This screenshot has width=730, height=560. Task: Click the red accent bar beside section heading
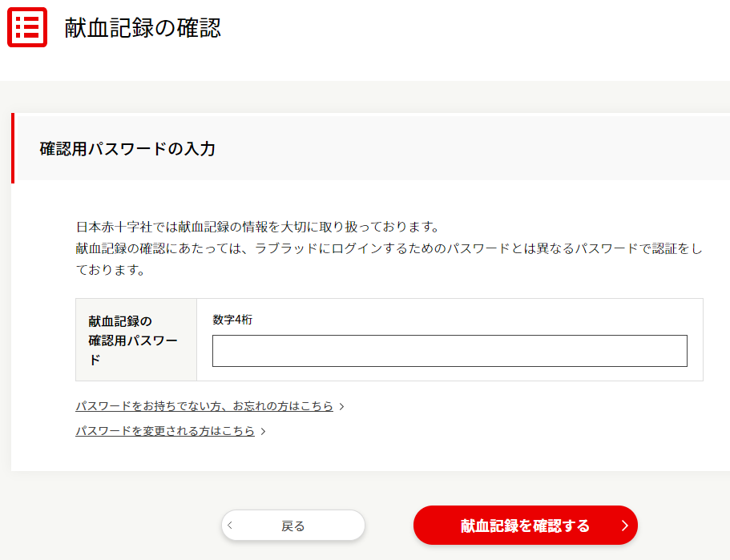[13, 148]
